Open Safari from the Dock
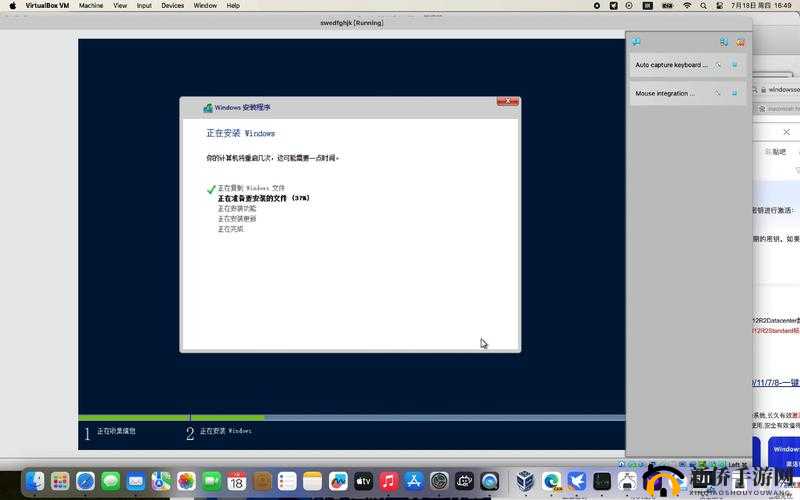Screen dimensions: 800x500 [85, 481]
